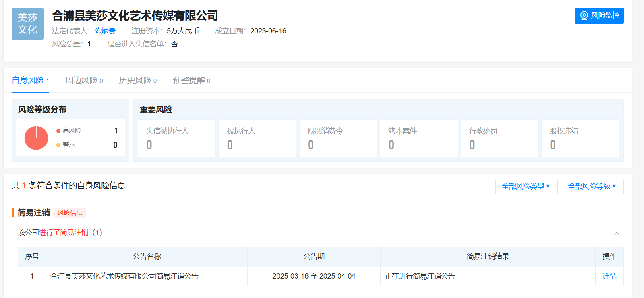Screen dimensions: 644x298
Task: Toggle 高风险 legend red dot
Action: 58,131
